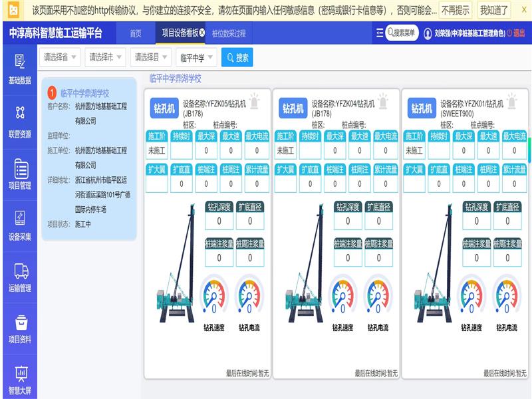Click alarm light icon on YFZK01 card
Image resolution: width=532 pixels, height=399 pixels.
(511, 101)
